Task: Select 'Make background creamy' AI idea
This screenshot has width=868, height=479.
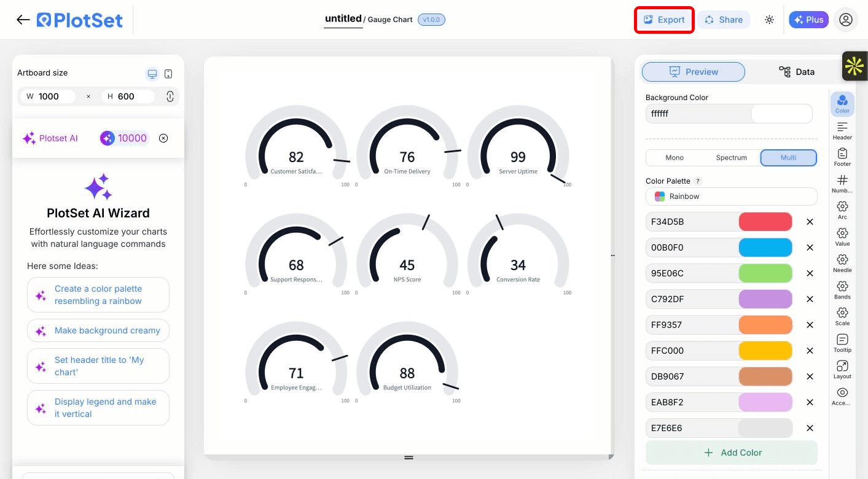Action: tap(98, 330)
